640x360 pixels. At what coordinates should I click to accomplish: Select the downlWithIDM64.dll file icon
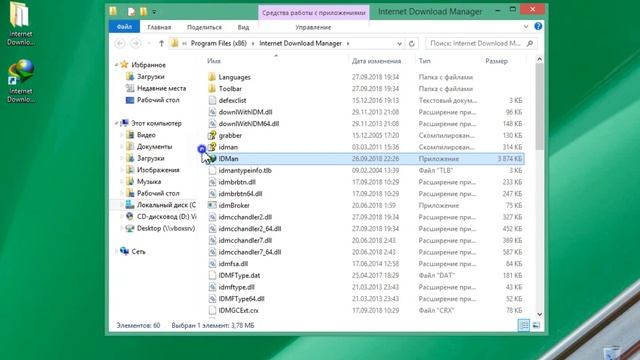212,124
